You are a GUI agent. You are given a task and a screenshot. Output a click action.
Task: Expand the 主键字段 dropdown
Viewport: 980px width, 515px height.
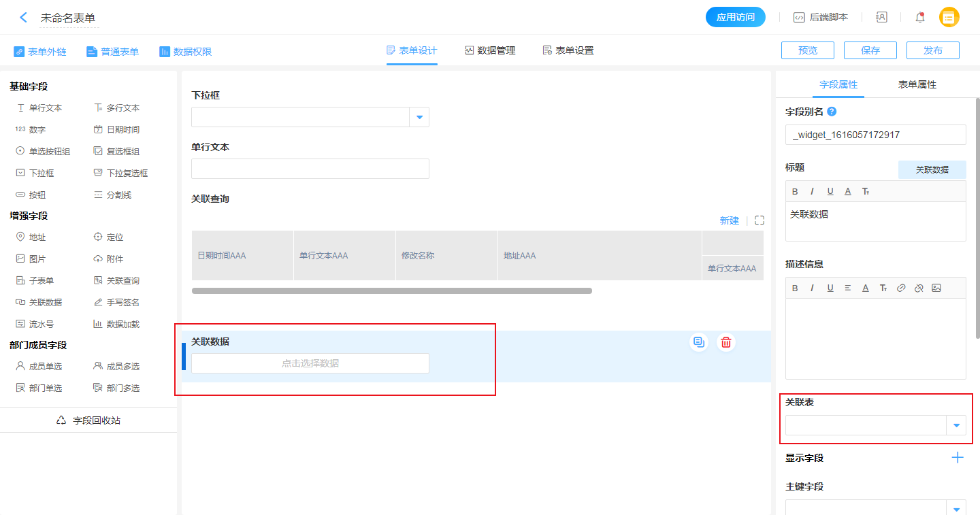(x=956, y=508)
